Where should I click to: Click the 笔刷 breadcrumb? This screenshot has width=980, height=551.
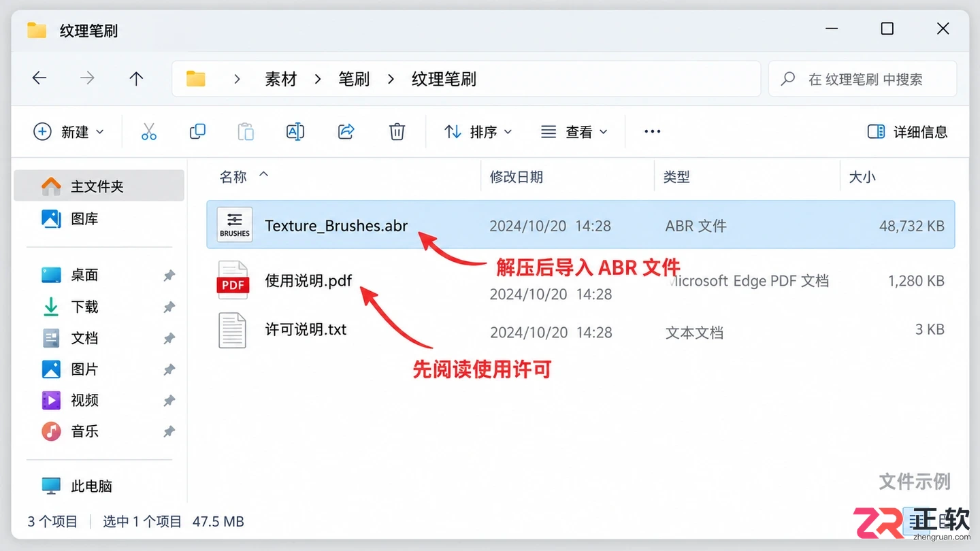coord(354,79)
